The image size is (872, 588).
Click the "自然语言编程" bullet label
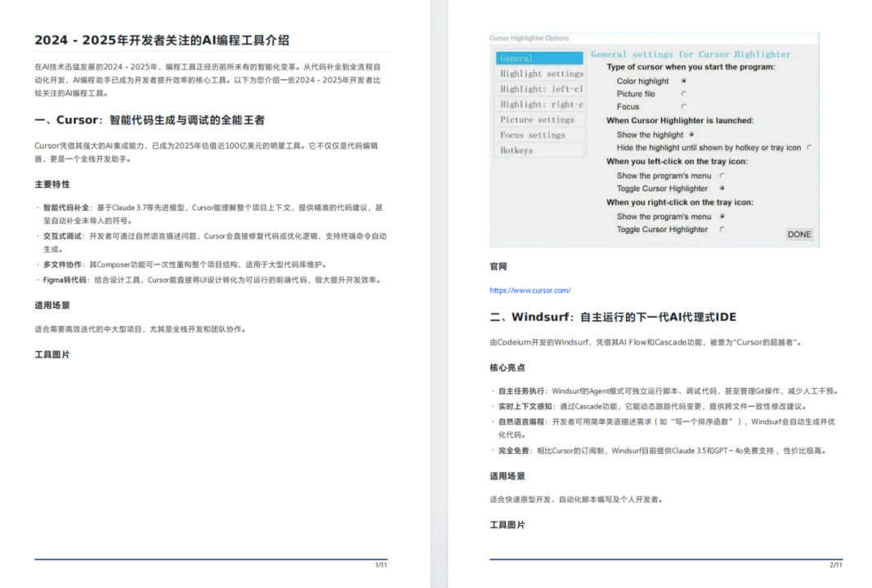click(521, 422)
